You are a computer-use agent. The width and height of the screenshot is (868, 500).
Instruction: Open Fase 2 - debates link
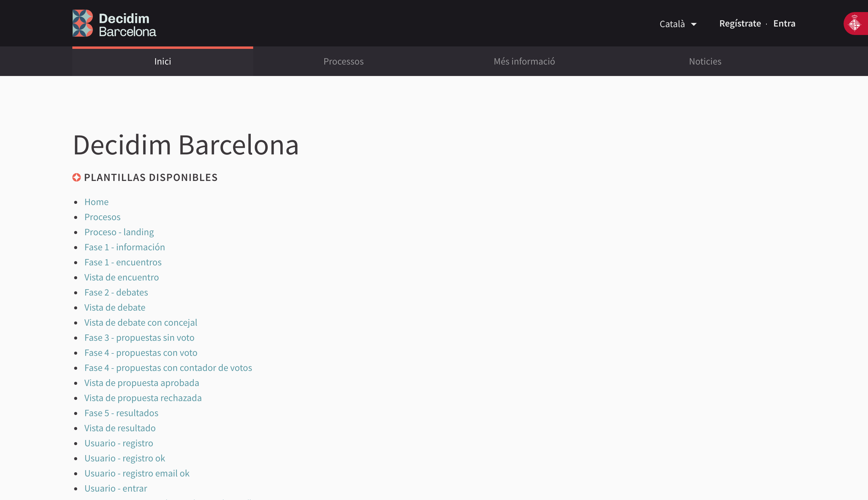(x=116, y=293)
